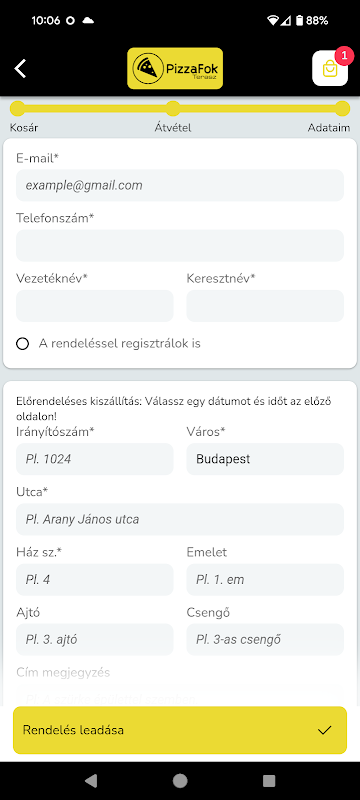Tap the red cart badge showing 1
The width and height of the screenshot is (360, 800).
click(344, 56)
